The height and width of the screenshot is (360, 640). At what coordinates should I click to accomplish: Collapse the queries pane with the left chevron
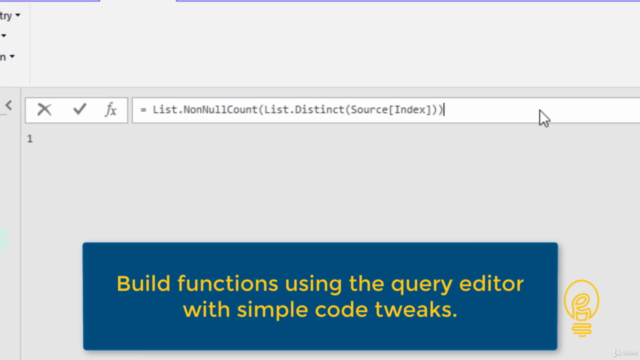point(9,105)
